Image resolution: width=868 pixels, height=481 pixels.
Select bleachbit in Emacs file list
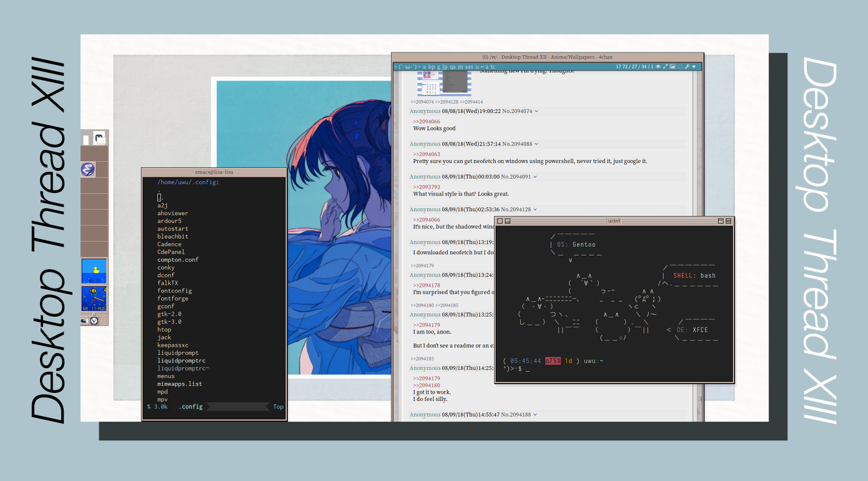[172, 237]
